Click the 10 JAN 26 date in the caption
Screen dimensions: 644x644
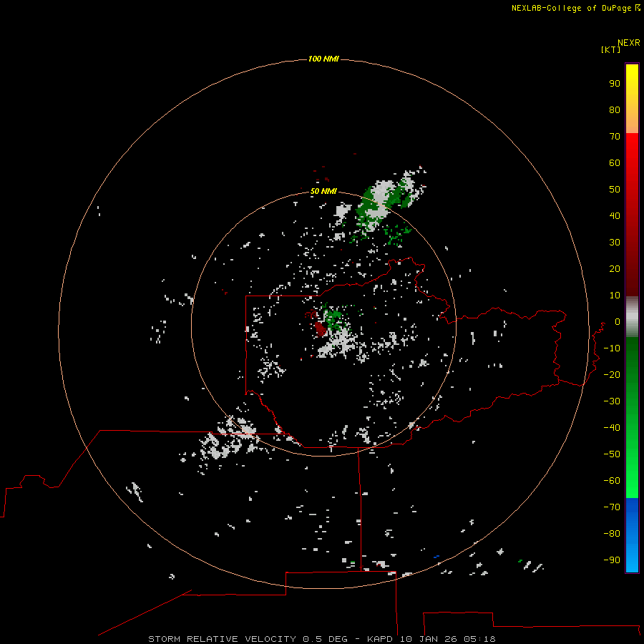click(x=429, y=639)
